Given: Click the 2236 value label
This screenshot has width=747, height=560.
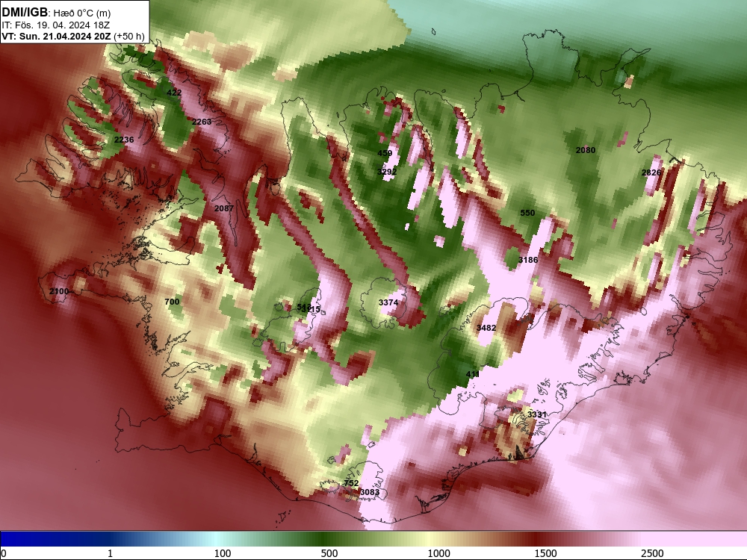Looking at the screenshot, I should coord(124,140).
